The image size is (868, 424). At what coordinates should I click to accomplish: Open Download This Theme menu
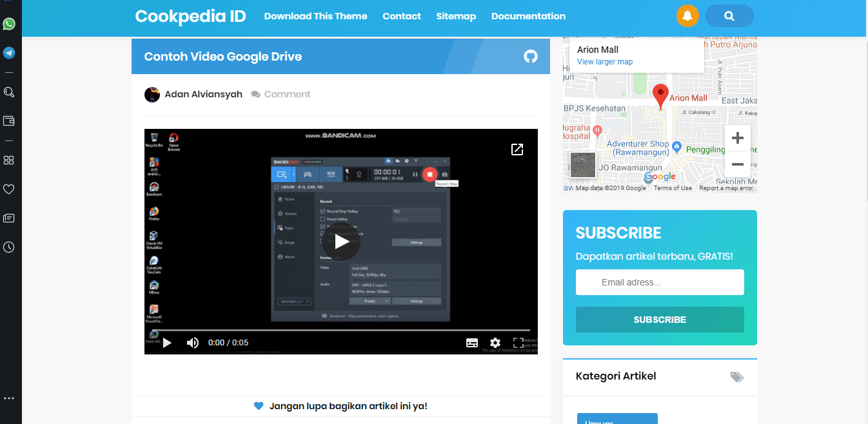pos(315,16)
